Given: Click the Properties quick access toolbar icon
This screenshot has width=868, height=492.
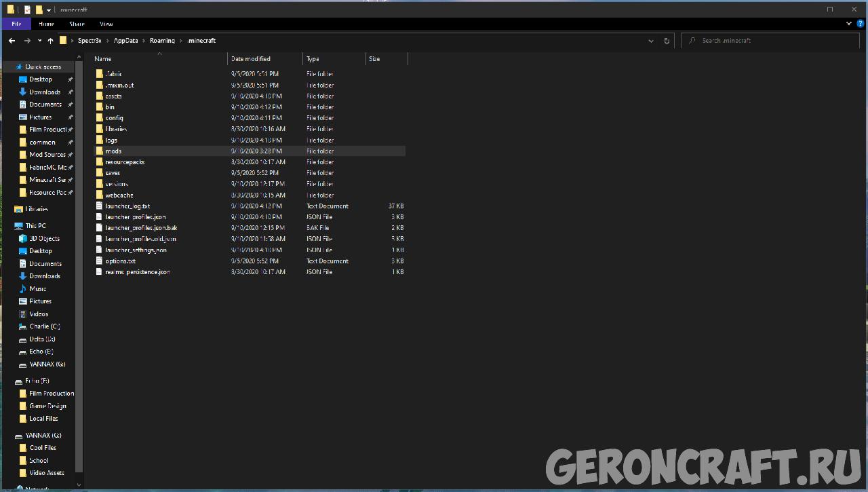Looking at the screenshot, I should pos(27,10).
